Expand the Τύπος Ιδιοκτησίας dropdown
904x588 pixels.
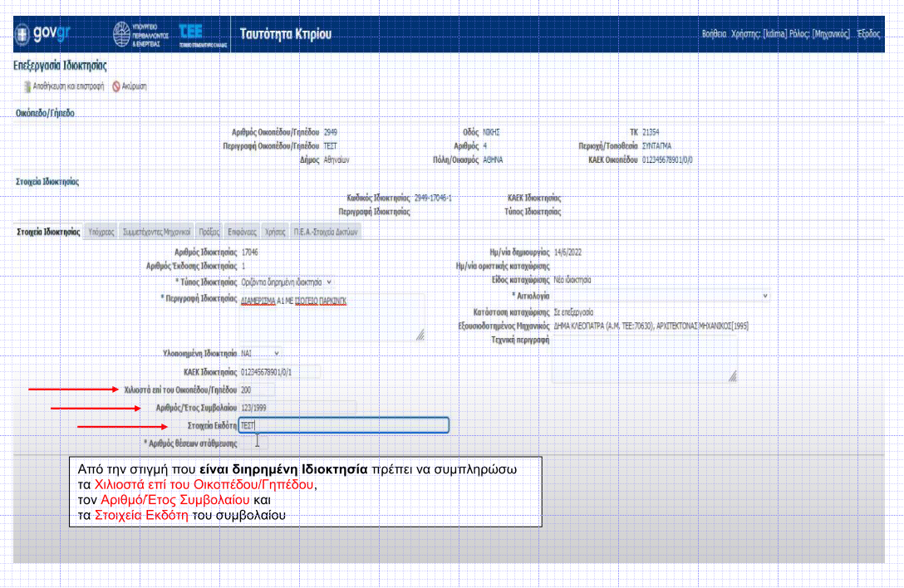pyautogui.click(x=287, y=282)
